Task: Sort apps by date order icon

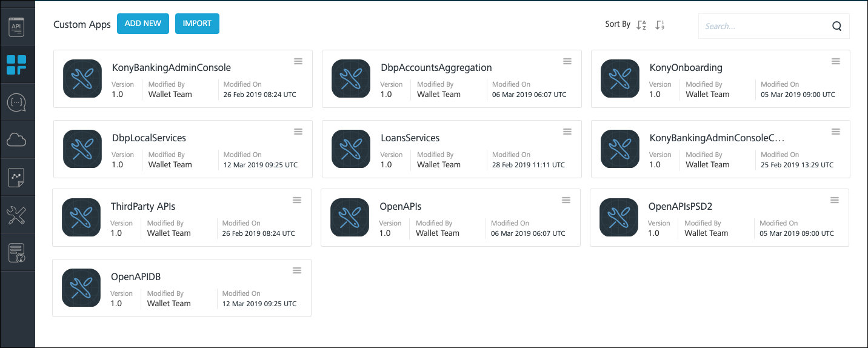Action: pyautogui.click(x=660, y=25)
